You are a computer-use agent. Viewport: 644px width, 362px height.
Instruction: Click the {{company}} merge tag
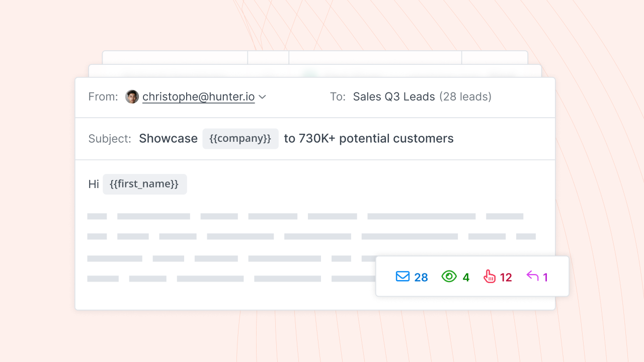pos(240,139)
